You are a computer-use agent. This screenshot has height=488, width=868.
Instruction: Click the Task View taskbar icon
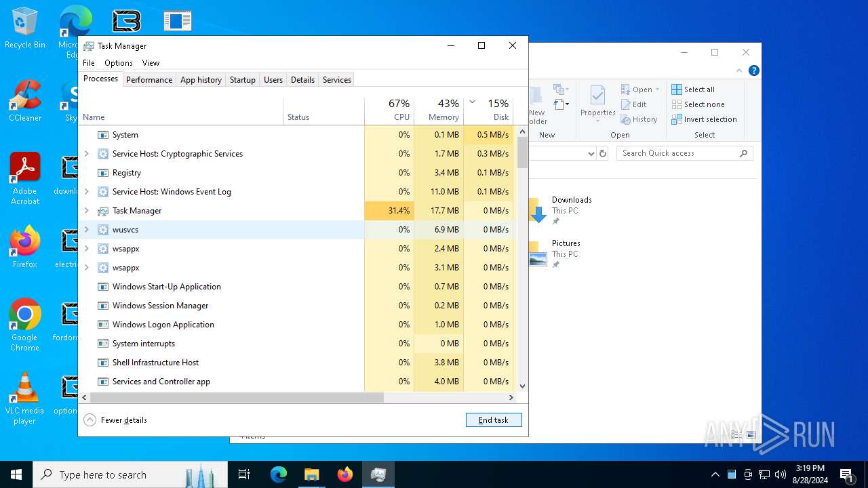(244, 474)
